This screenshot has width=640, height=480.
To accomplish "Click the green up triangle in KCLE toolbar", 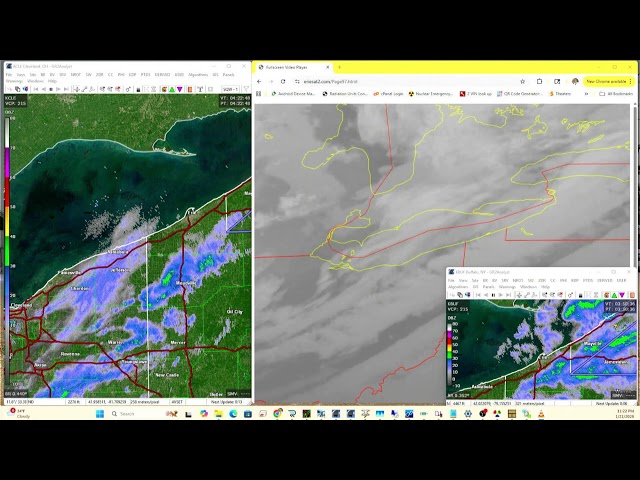I will point(172,89).
